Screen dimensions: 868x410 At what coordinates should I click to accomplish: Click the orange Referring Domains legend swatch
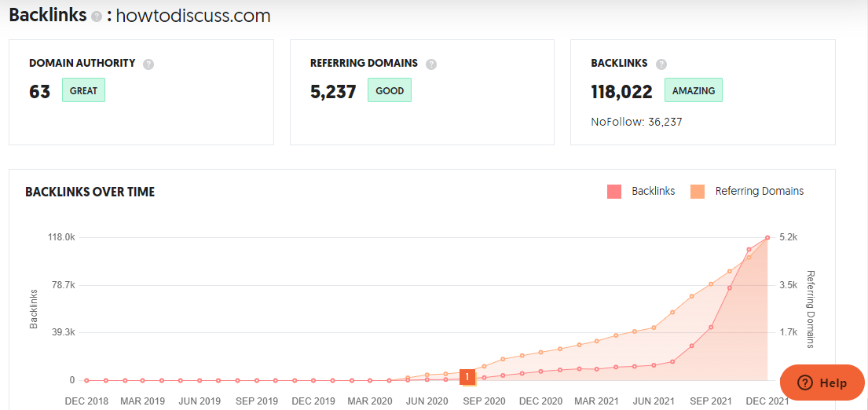[698, 191]
